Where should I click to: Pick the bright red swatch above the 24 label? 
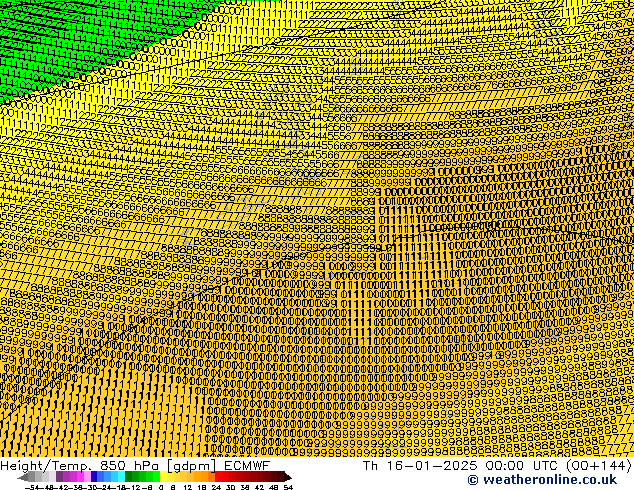218,476
